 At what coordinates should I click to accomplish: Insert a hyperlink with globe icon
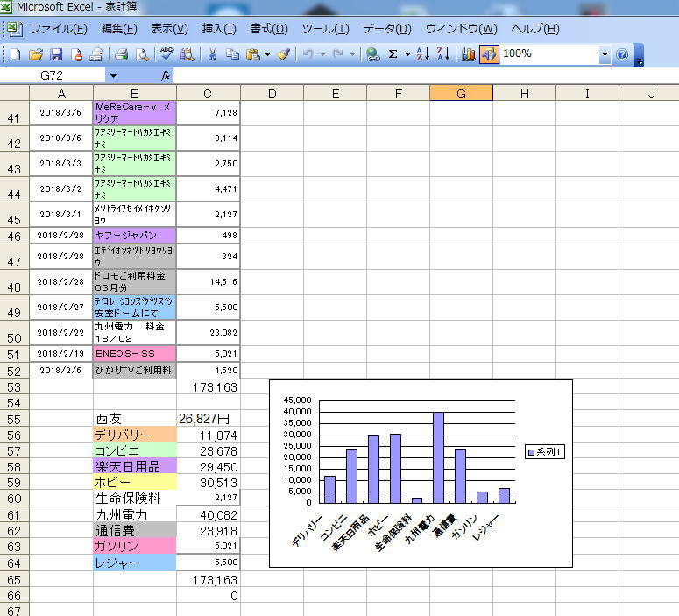point(372,54)
